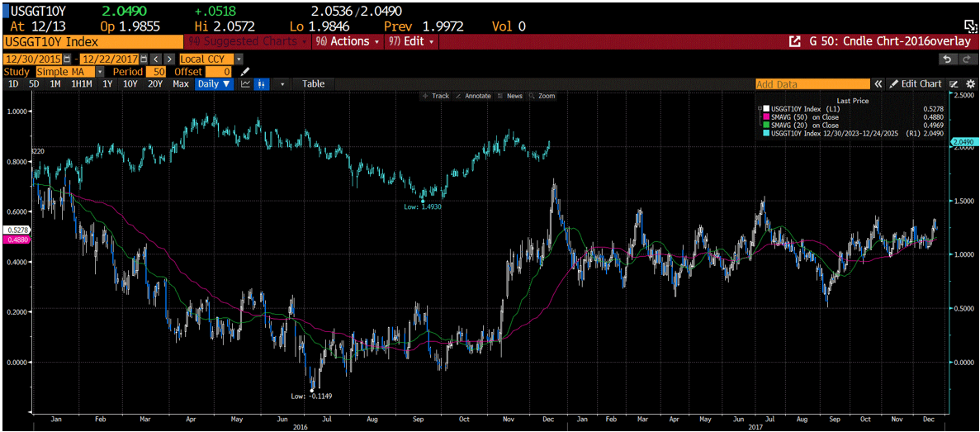Select the 1H1M time range
Viewport: 980px width, 432px height.
pos(82,83)
